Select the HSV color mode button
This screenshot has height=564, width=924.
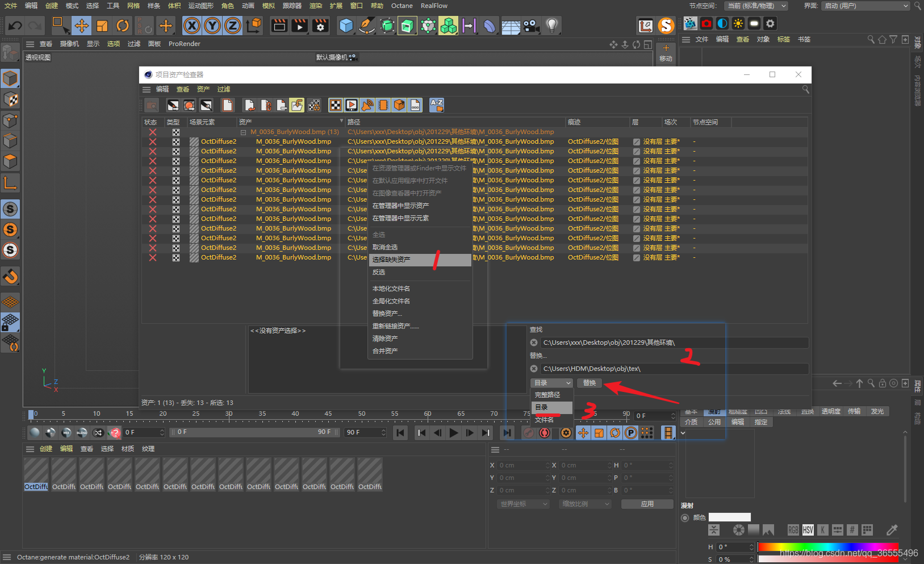pos(808,530)
